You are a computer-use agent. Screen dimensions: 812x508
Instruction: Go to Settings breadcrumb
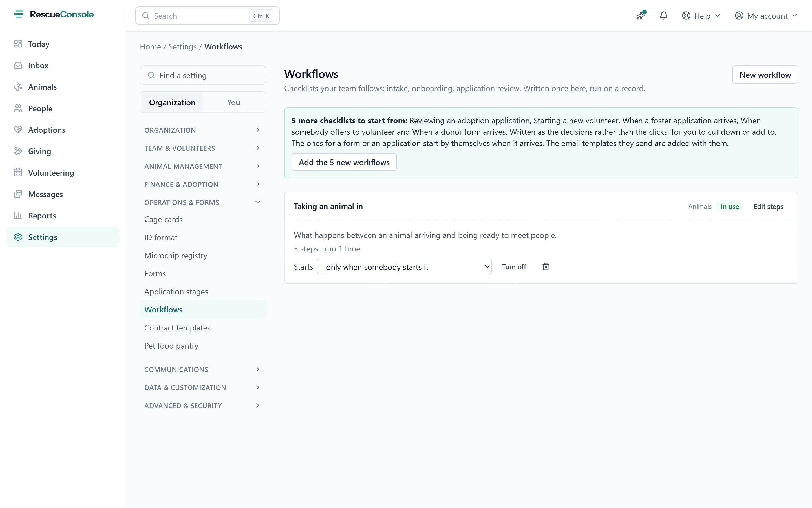[182, 47]
